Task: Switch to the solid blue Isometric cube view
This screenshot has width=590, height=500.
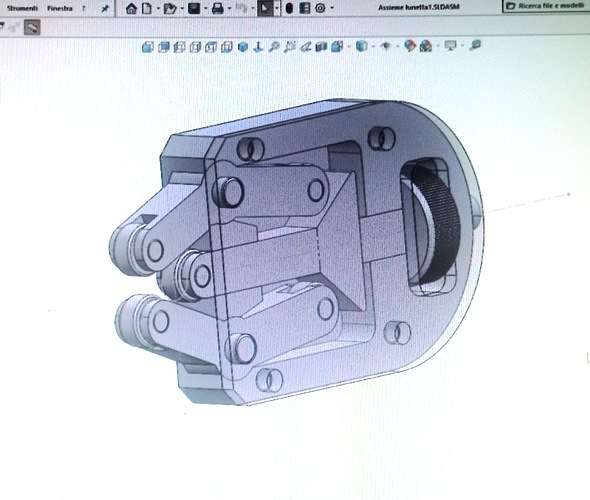Action: point(243,47)
